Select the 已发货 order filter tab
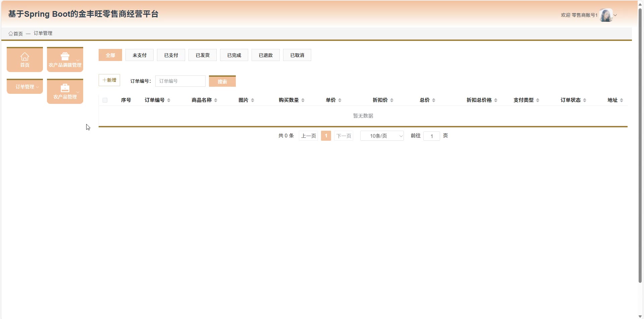Image resolution: width=644 pixels, height=319 pixels. click(203, 55)
